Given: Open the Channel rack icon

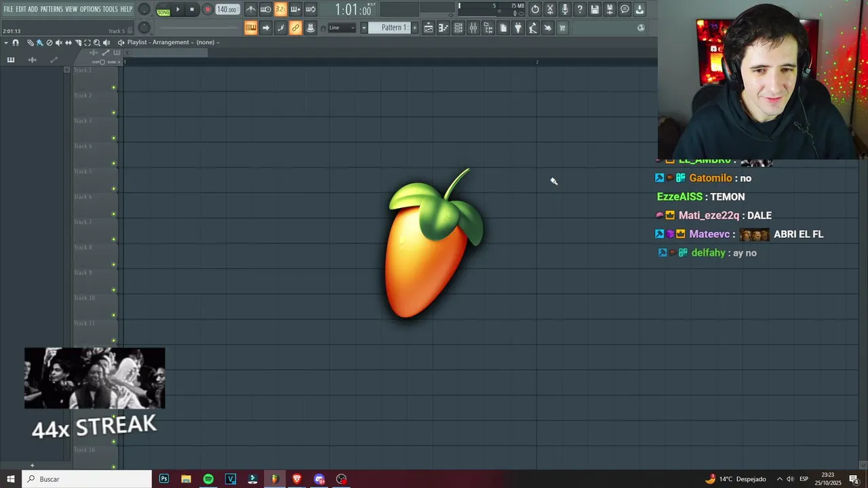Looking at the screenshot, I should tap(458, 28).
